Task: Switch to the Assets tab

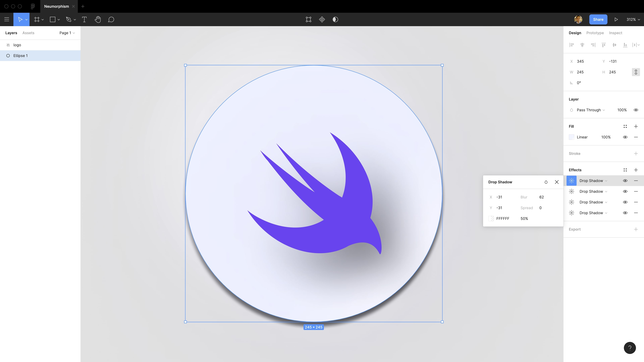Action: 28,33
